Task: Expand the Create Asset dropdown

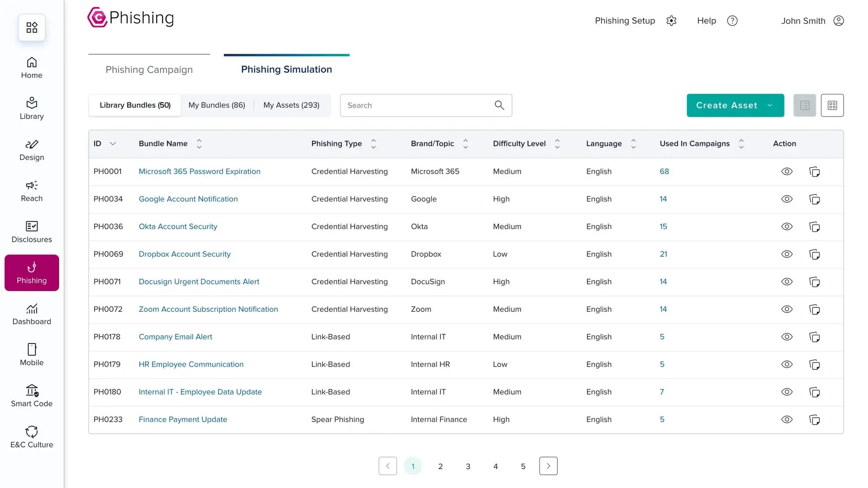Action: [x=771, y=105]
